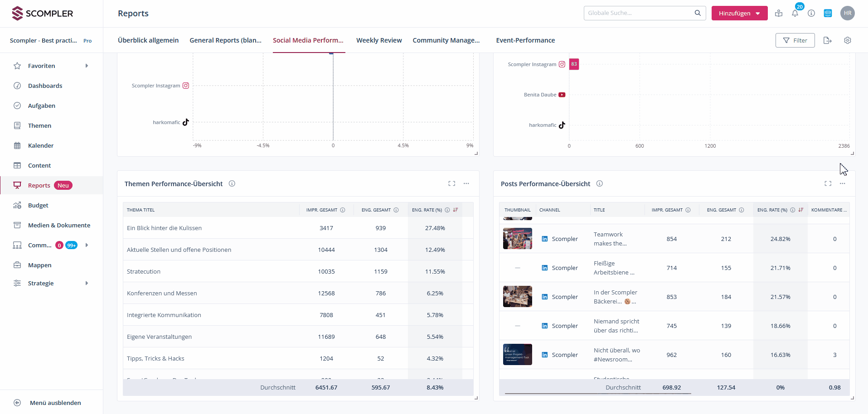Click the Filter button
The width and height of the screenshot is (868, 414).
tap(795, 40)
